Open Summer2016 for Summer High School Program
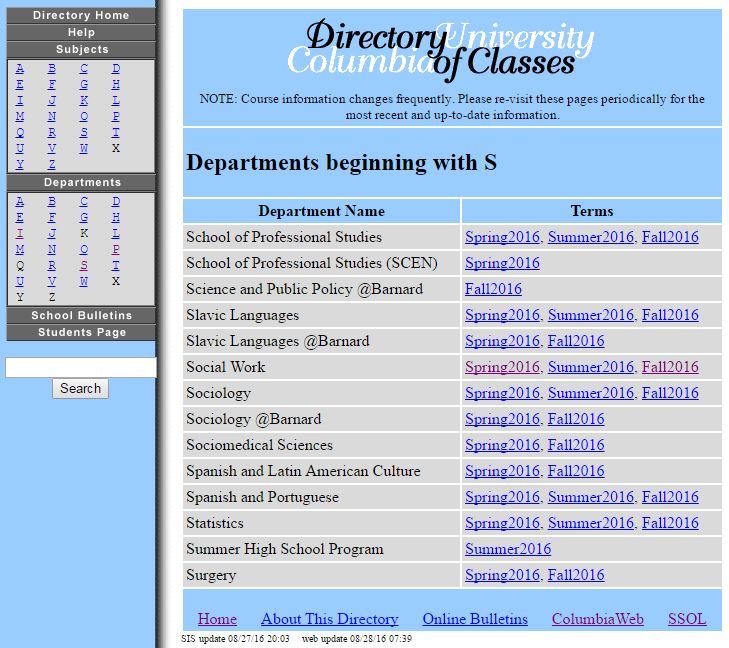Image resolution: width=729 pixels, height=648 pixels. coord(508,549)
